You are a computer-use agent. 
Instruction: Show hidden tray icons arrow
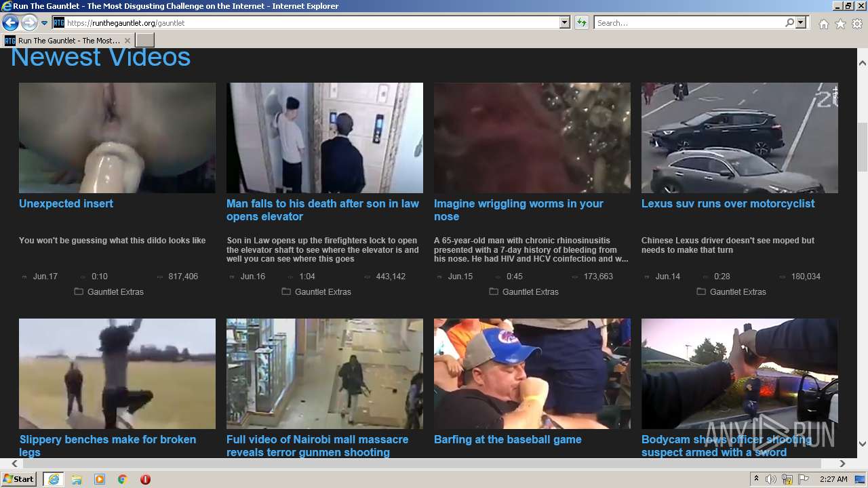[756, 479]
